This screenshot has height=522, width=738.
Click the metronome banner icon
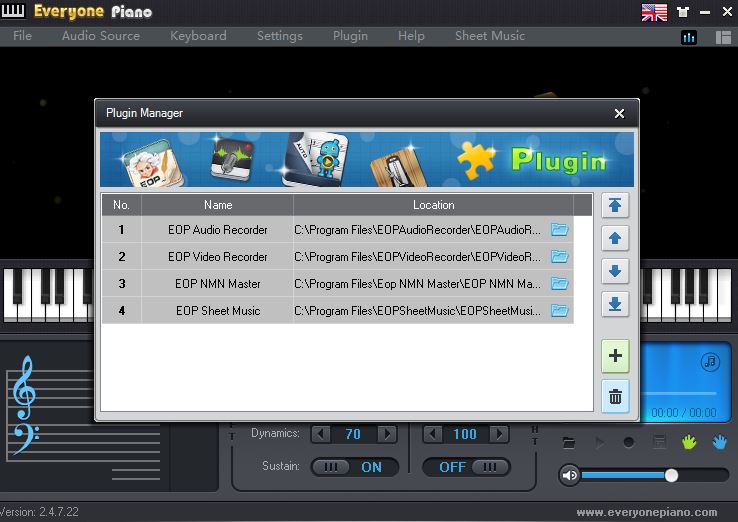398,167
